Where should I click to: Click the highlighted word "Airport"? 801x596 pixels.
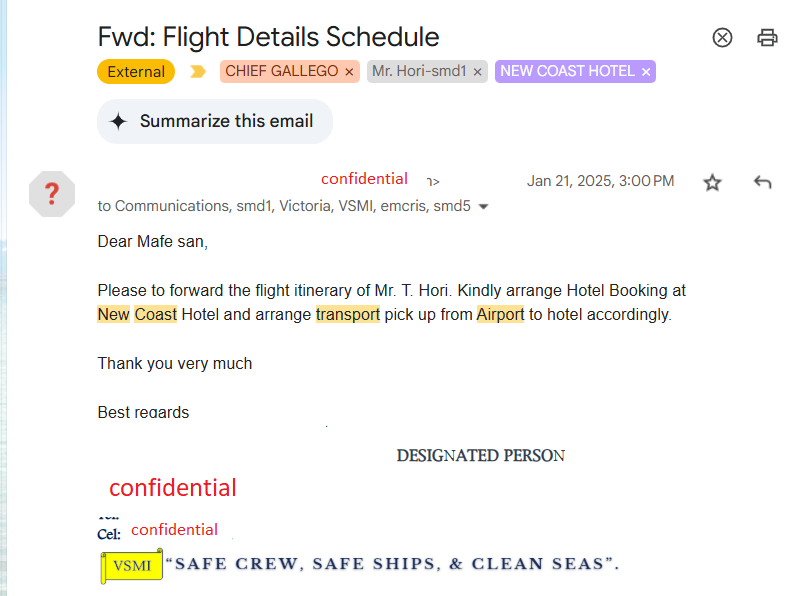[x=500, y=314]
